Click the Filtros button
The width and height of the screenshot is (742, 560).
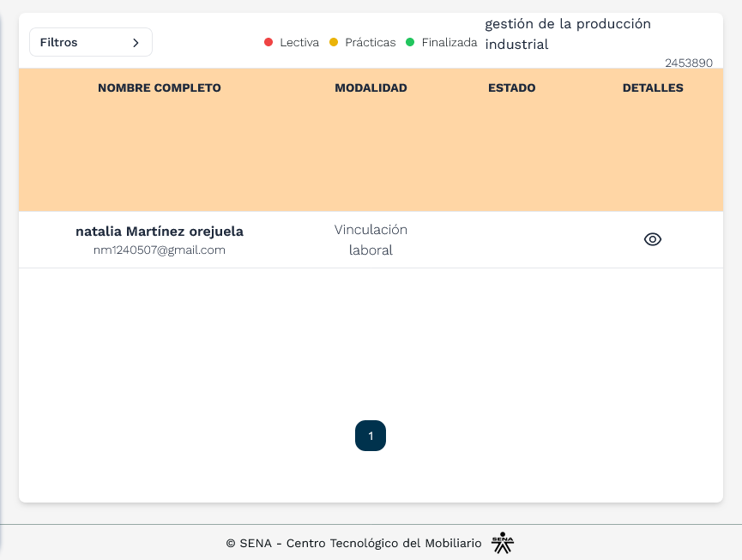[x=90, y=41]
